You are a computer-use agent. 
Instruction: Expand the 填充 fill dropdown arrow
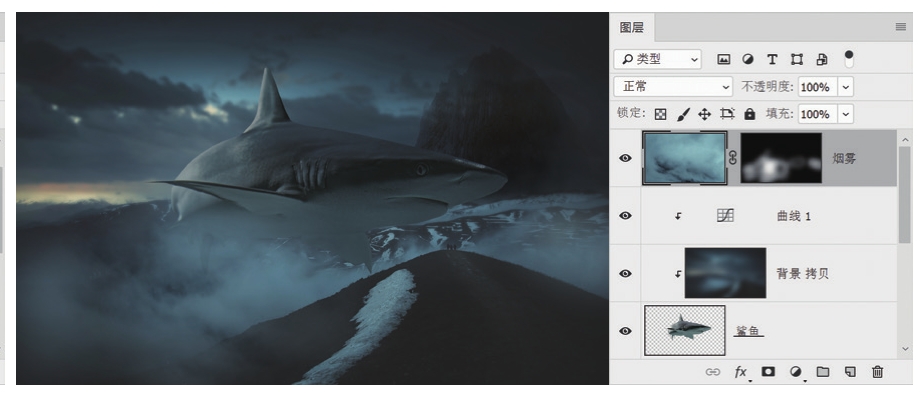point(846,114)
